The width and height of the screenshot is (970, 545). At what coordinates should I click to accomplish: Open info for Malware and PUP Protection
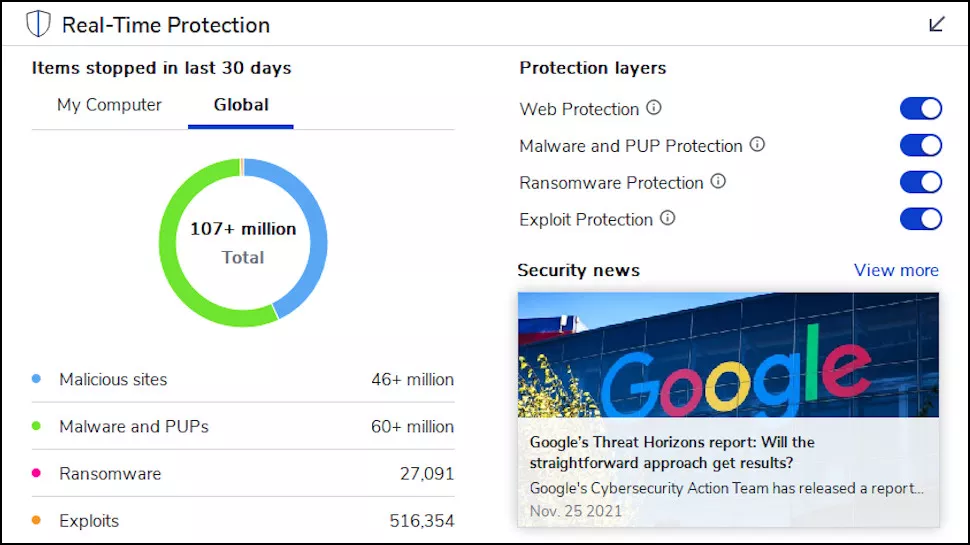[x=757, y=145]
